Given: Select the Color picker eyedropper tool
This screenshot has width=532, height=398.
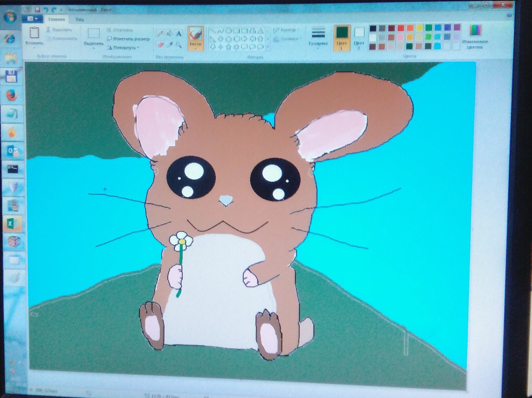Looking at the screenshot, I should (170, 45).
